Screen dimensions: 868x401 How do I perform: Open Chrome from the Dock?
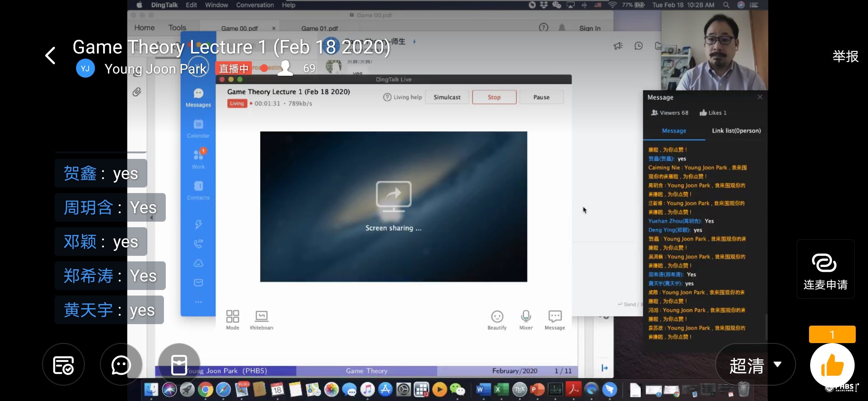pyautogui.click(x=205, y=389)
